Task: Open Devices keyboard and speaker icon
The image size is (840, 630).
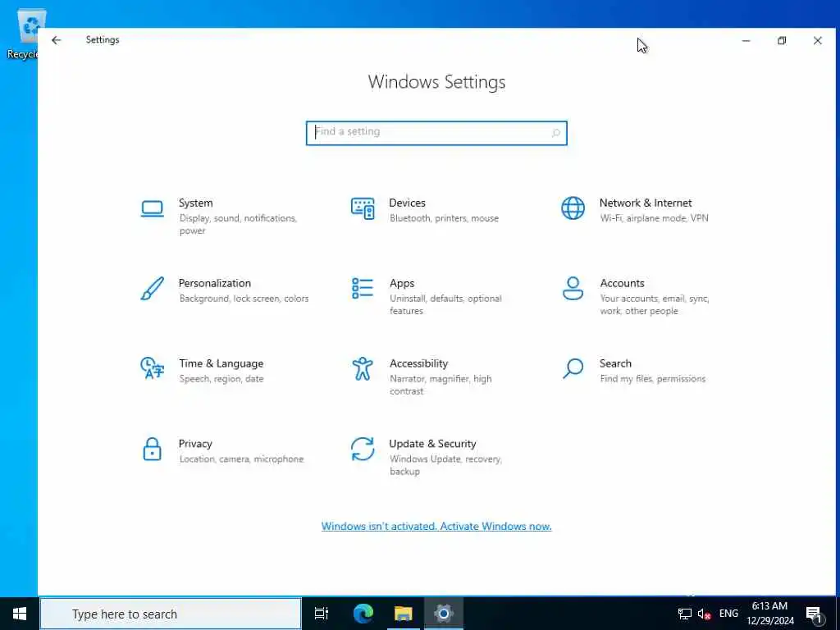Action: (x=363, y=208)
